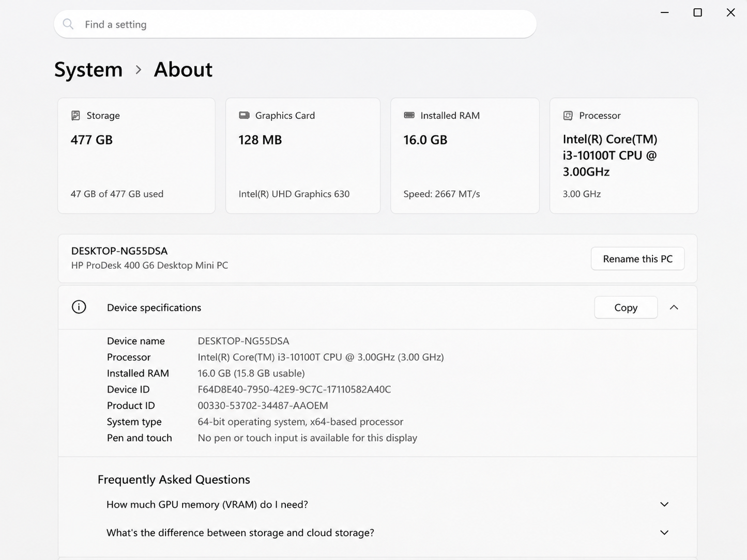Click the Find a setting search box
747x560 pixels.
pos(295,24)
